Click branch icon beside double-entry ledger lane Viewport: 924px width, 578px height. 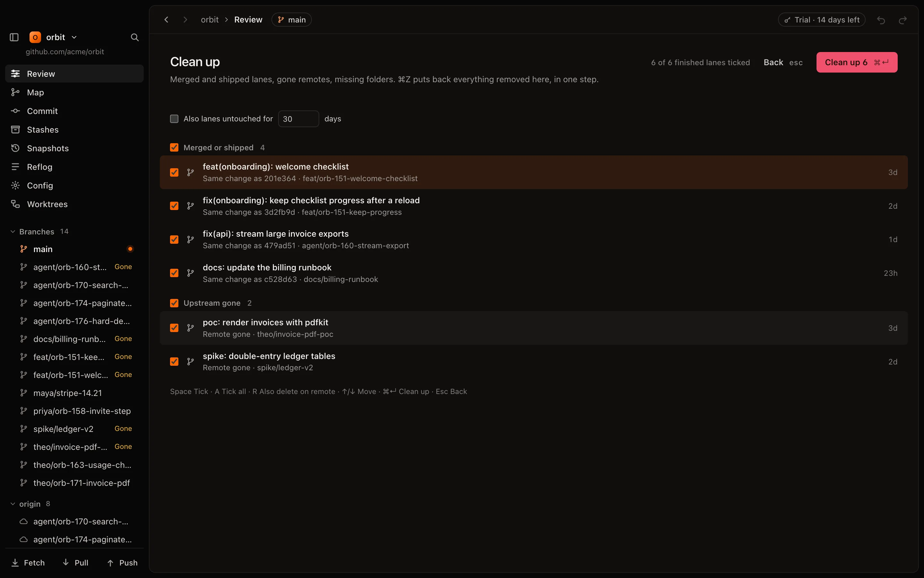pos(191,362)
